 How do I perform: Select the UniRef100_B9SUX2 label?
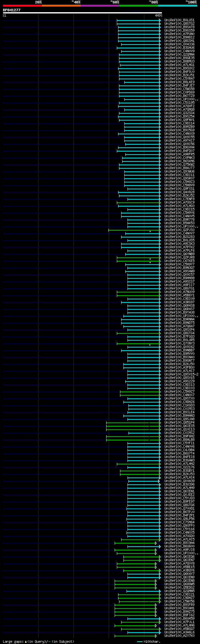179,68
